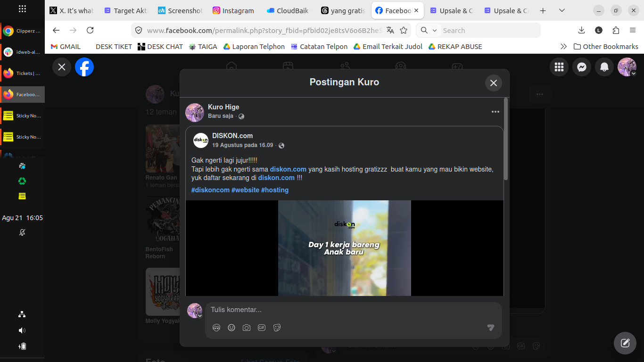
Task: Open the browser downloads panel
Action: (582, 30)
